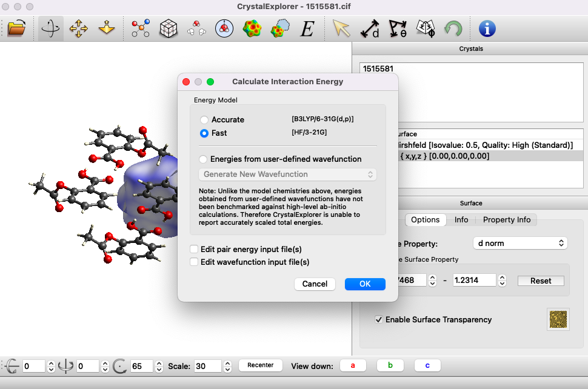Choose energies from user-defined wavefunction
The image size is (588, 389).
pyautogui.click(x=203, y=159)
